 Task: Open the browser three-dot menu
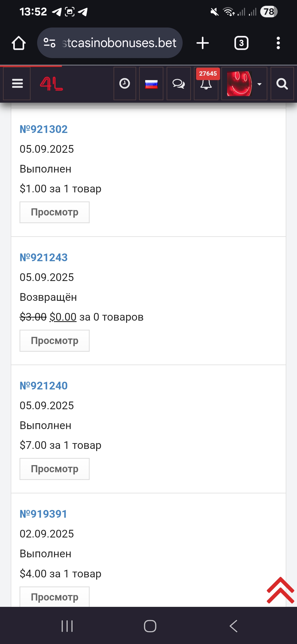tap(278, 43)
